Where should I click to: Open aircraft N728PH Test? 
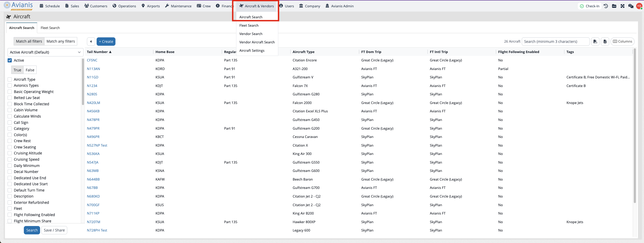[97, 230]
